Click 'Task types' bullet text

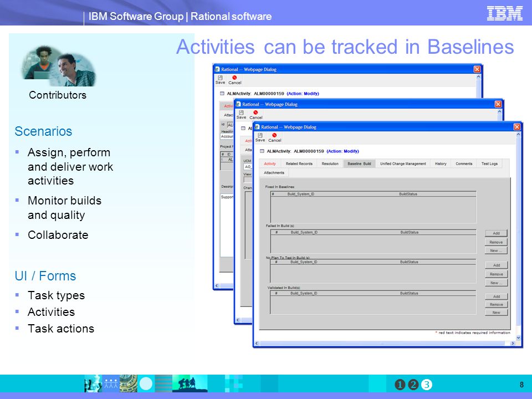[x=57, y=295]
